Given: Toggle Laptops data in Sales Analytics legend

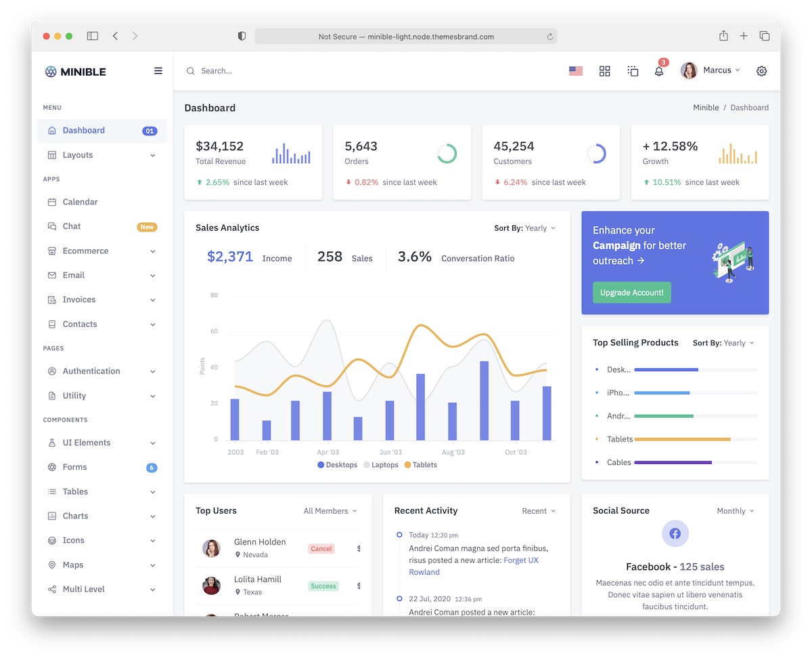Looking at the screenshot, I should tap(381, 464).
